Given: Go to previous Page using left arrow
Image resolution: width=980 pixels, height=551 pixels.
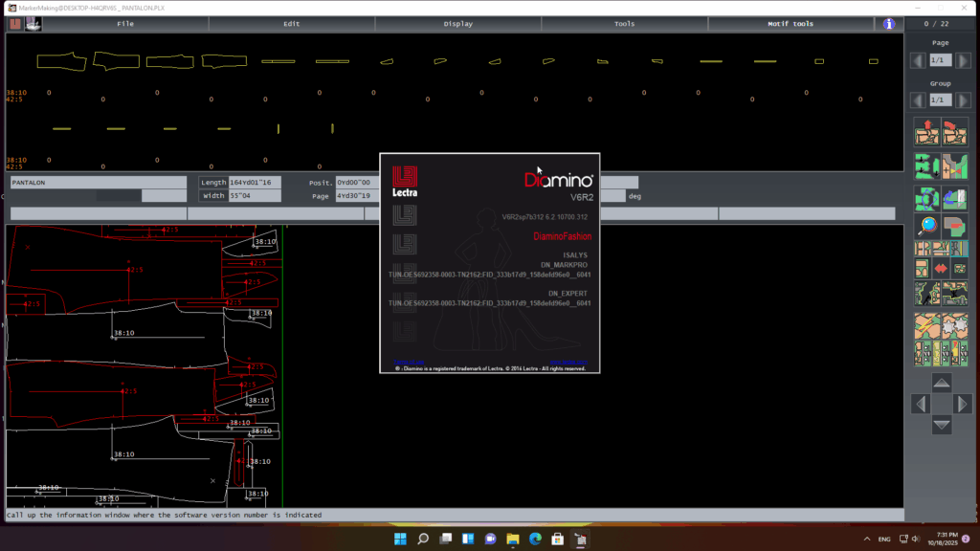Looking at the screenshot, I should tap(918, 60).
